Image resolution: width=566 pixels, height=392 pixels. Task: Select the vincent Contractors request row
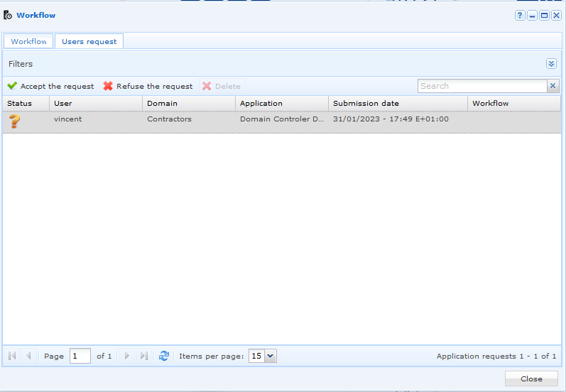tap(281, 122)
